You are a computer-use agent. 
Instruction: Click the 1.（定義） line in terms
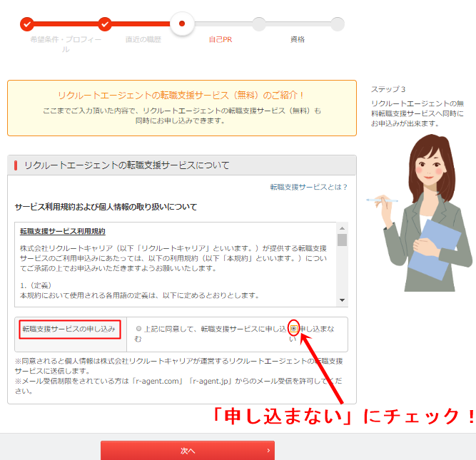(36, 285)
